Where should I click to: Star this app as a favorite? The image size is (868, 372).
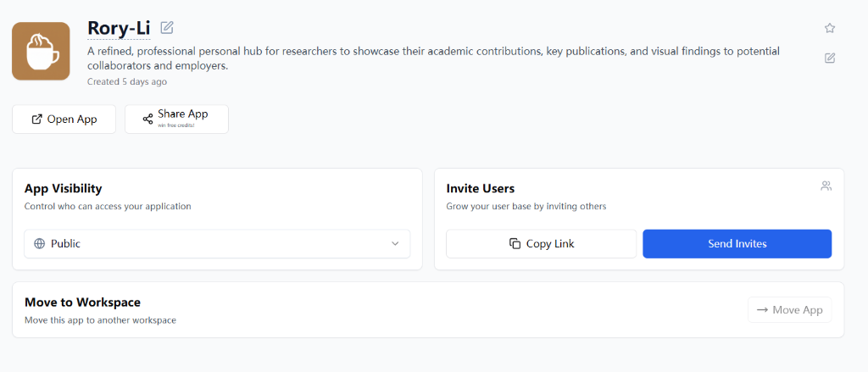click(829, 28)
